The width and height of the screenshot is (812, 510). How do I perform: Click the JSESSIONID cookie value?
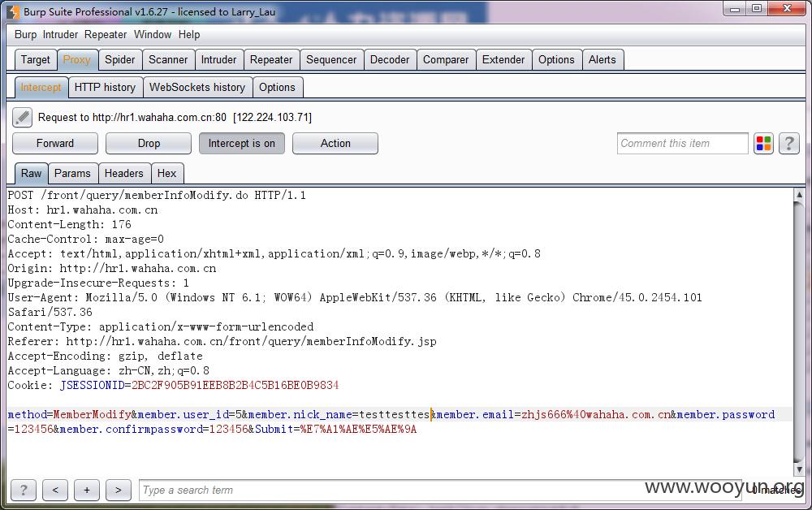point(235,385)
